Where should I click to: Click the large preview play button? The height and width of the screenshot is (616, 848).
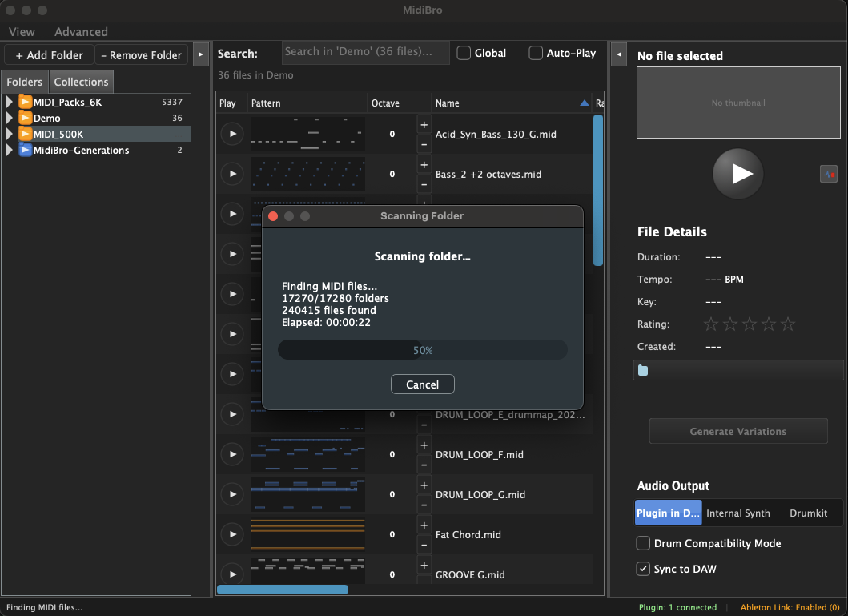click(738, 174)
